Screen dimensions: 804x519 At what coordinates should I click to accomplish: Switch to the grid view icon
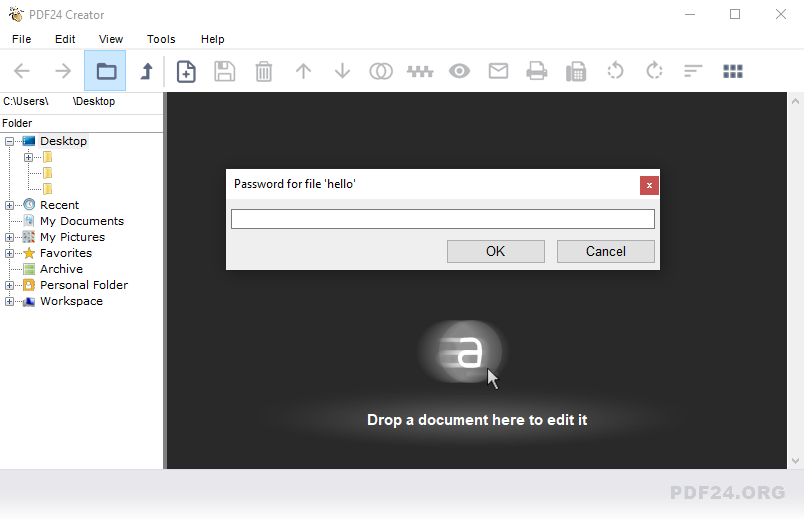732,71
